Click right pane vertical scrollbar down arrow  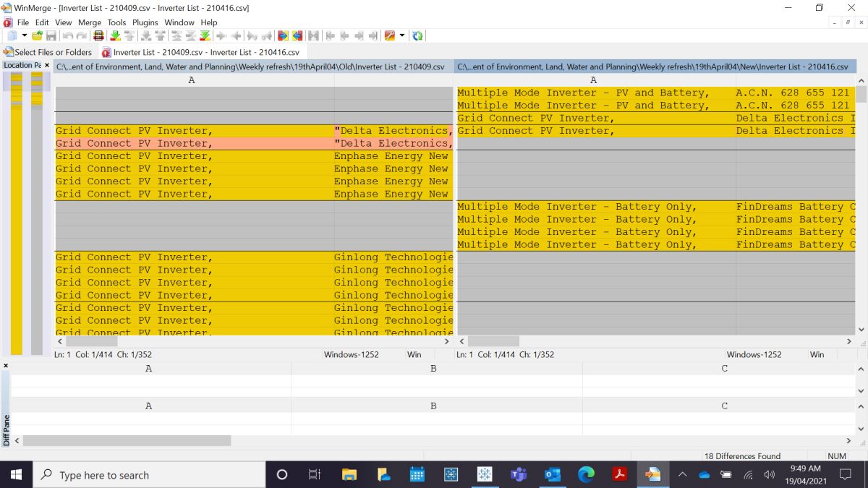[861, 329]
